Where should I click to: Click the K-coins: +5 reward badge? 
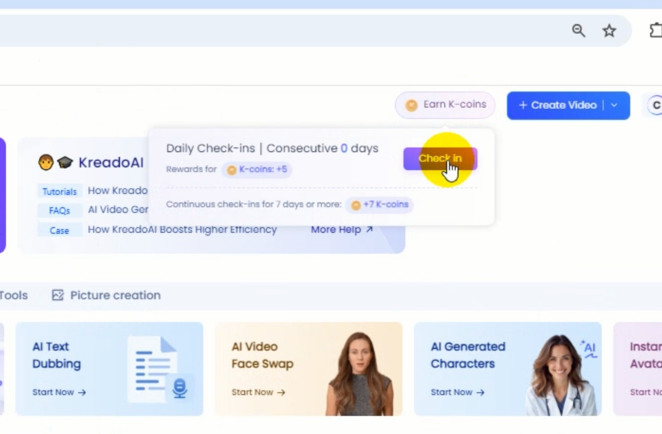[x=257, y=169]
